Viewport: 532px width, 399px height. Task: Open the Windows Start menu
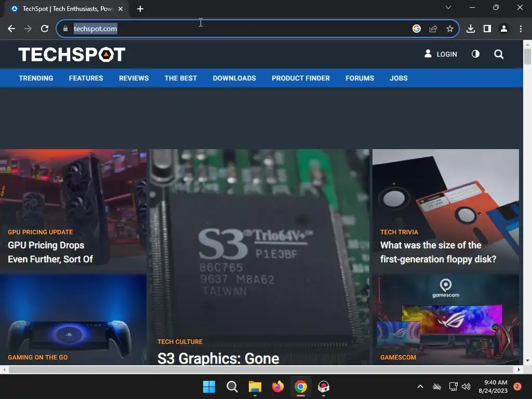(209, 387)
